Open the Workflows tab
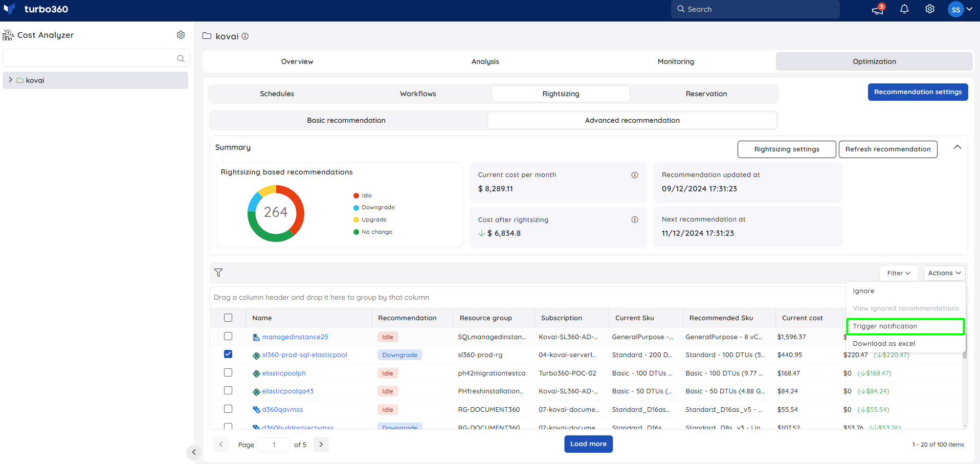 point(418,94)
